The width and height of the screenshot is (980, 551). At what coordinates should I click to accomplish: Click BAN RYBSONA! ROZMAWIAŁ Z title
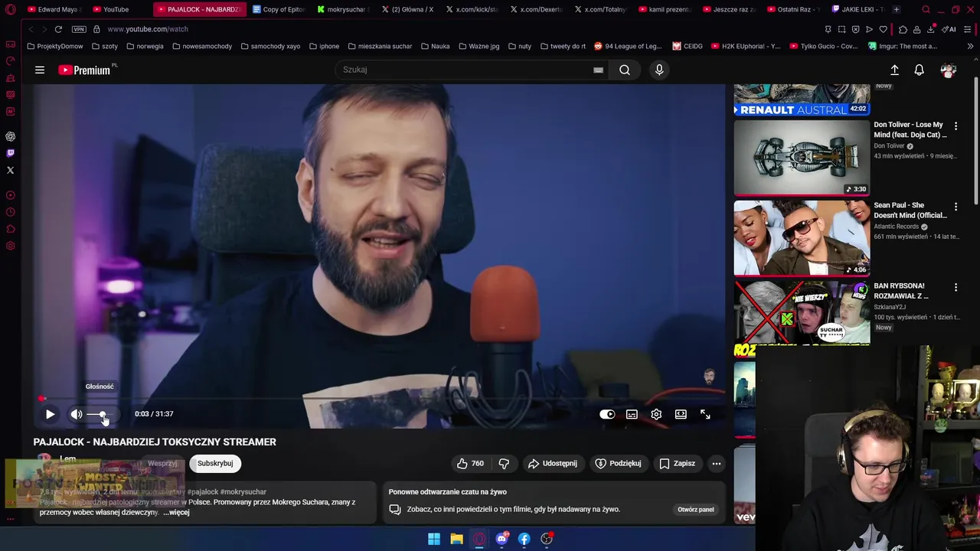(x=901, y=291)
